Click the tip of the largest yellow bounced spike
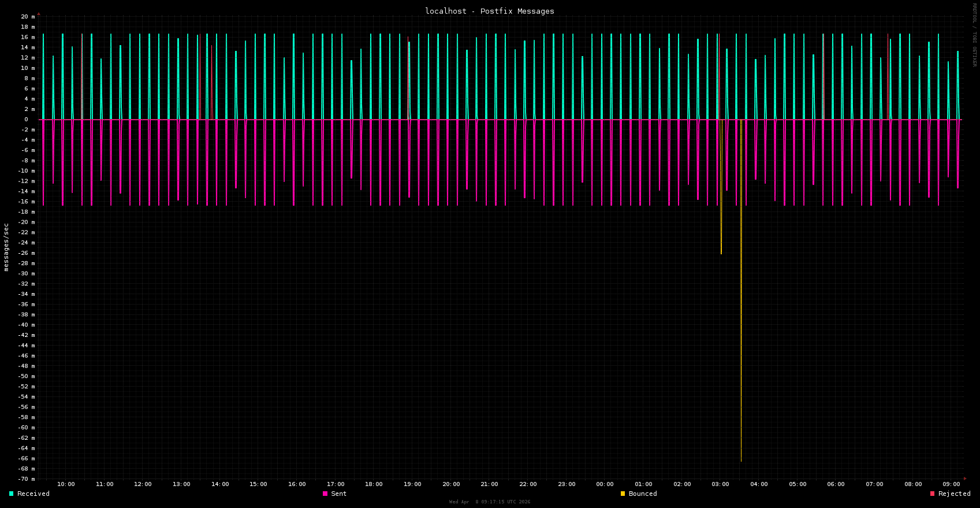This screenshot has width=980, height=508. (741, 460)
